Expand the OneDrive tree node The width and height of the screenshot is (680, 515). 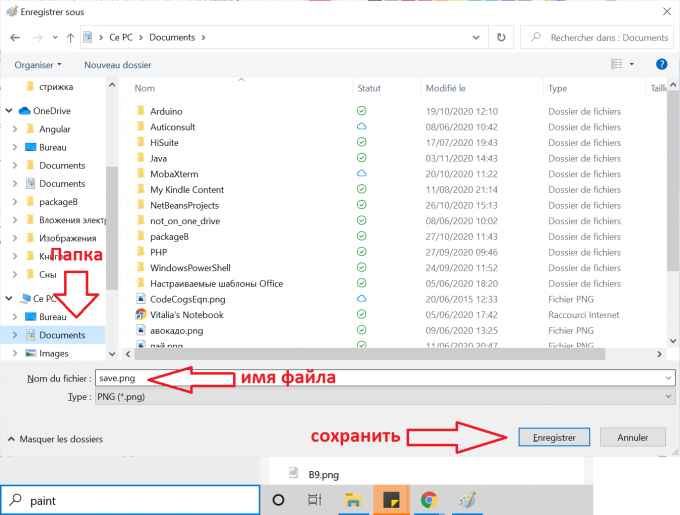9,111
